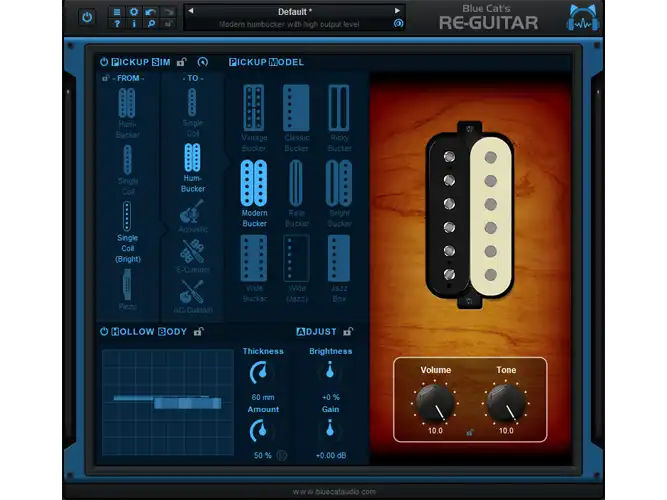This screenshot has width=667, height=500.
Task: Select FROM Single Coil (Bright) pickup
Action: (127, 232)
